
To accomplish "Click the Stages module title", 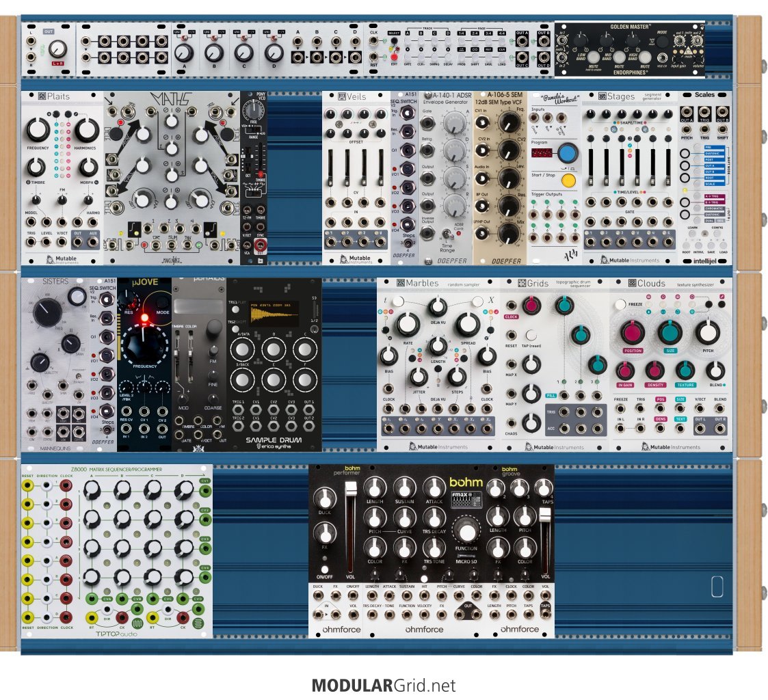I will (x=620, y=96).
